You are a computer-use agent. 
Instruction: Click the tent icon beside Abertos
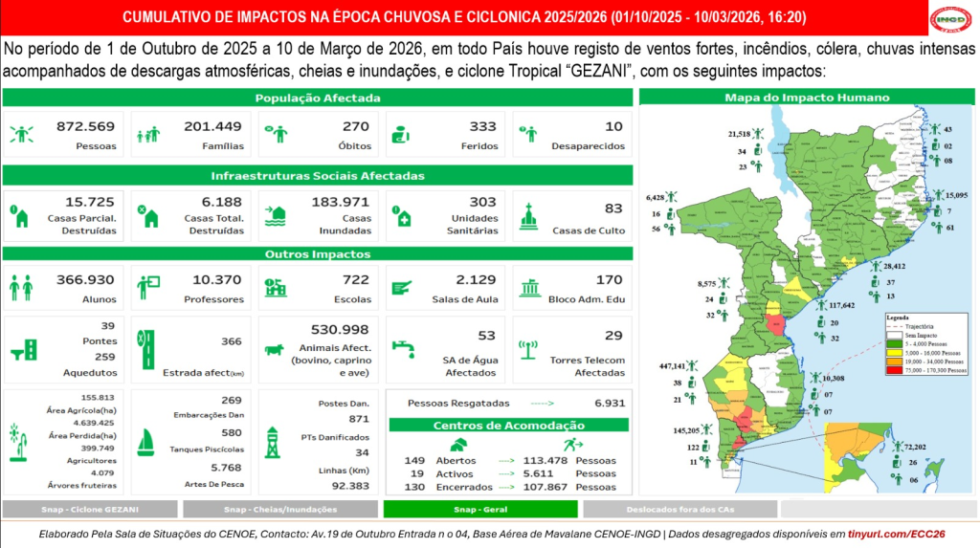[x=458, y=445]
